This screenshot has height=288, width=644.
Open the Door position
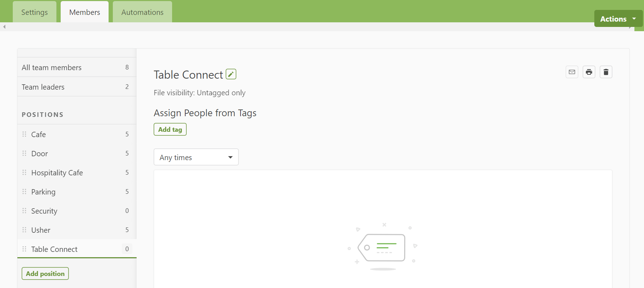click(x=39, y=153)
